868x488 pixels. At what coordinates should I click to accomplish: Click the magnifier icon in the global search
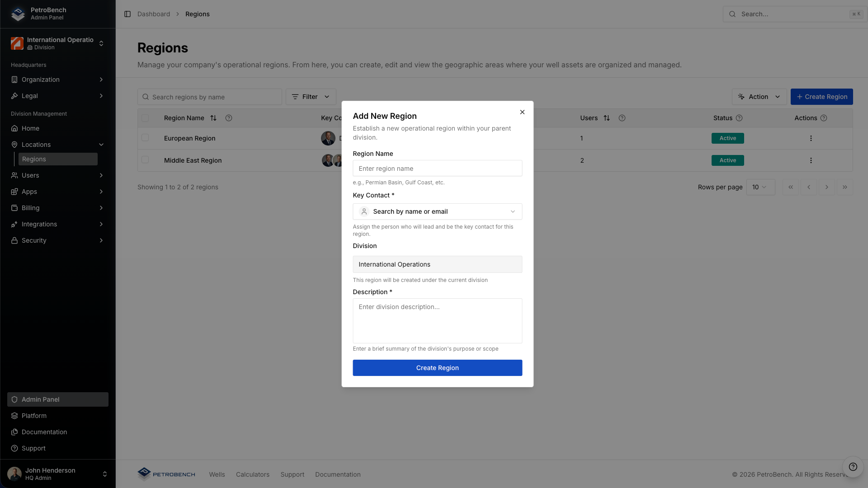(732, 14)
